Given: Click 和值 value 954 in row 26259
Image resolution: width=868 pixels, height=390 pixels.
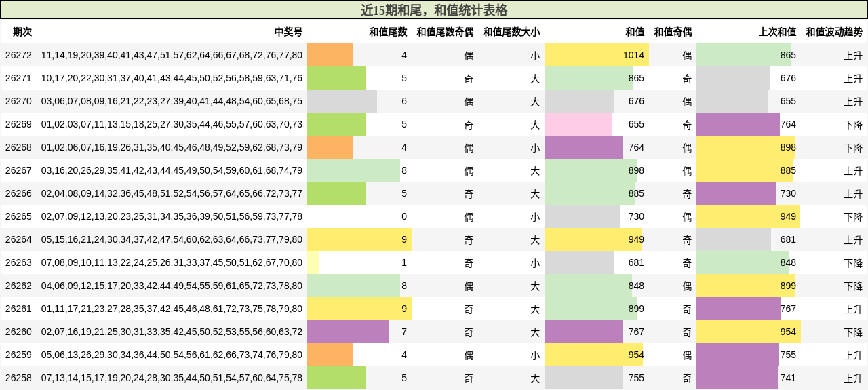Looking at the screenshot, I should (x=597, y=355).
